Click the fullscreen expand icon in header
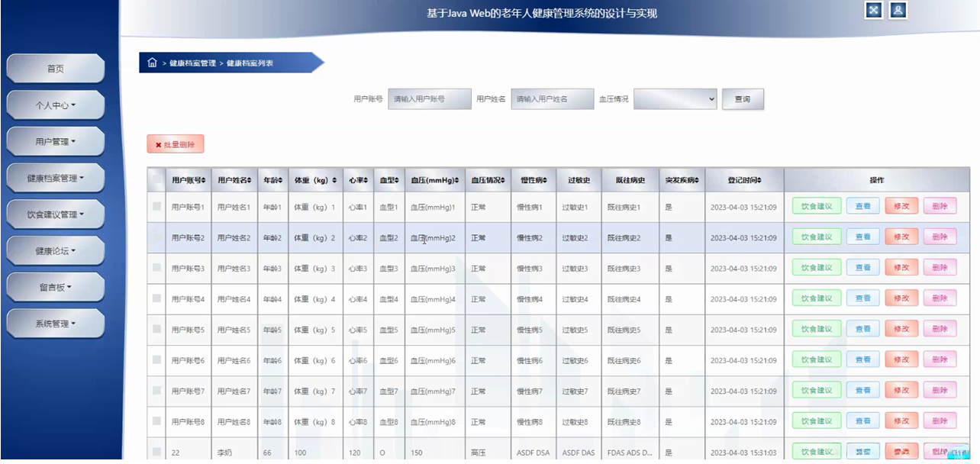 tap(874, 10)
